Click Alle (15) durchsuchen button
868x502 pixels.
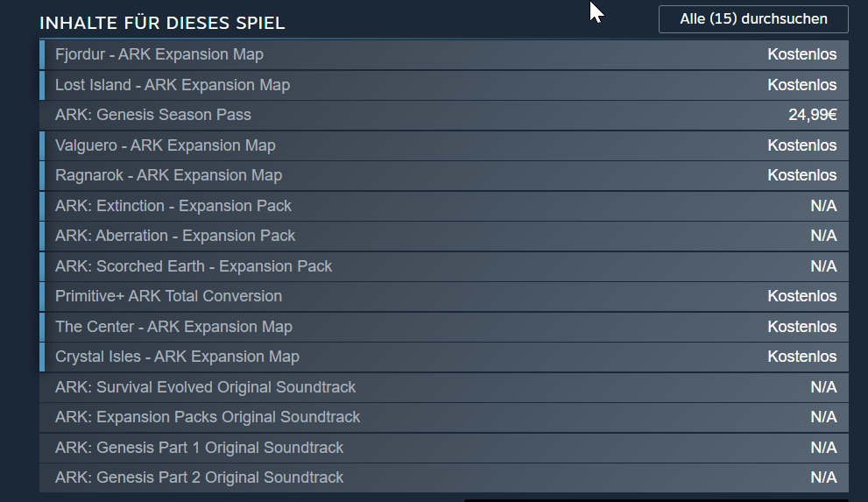coord(753,19)
